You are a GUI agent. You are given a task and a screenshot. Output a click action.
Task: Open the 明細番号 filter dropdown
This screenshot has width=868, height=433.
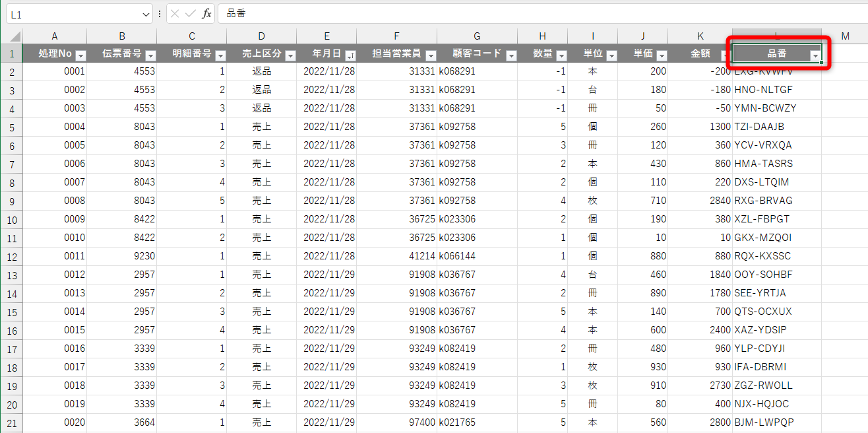(220, 56)
